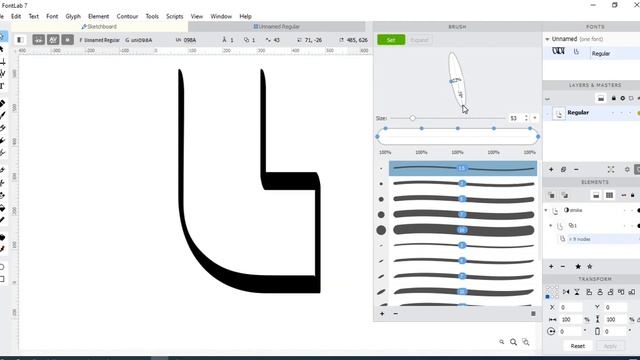Toggle layer thumbnail view in Layers header
Screen dimensions: 640x360
pyautogui.click(x=601, y=98)
